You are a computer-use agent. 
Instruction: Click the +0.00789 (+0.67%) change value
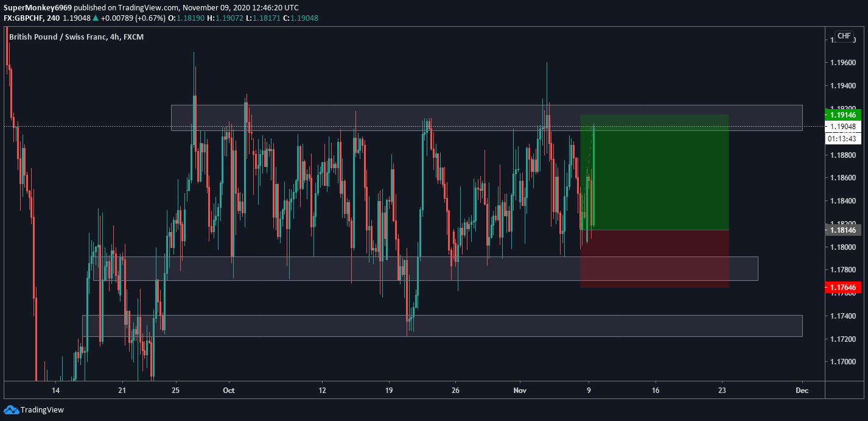[x=133, y=18]
